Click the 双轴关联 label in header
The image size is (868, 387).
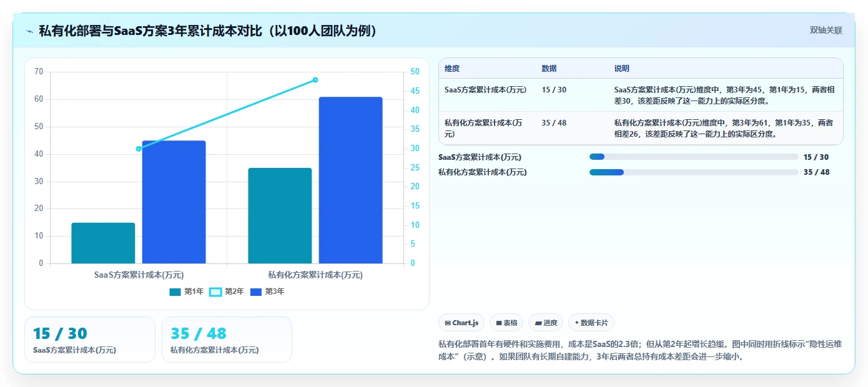pyautogui.click(x=826, y=30)
